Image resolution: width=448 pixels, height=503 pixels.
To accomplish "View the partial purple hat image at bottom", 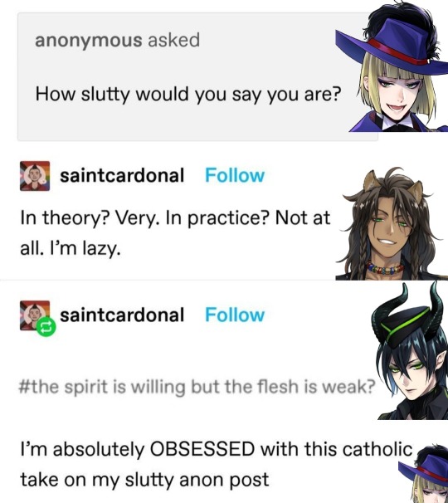I will [423, 474].
